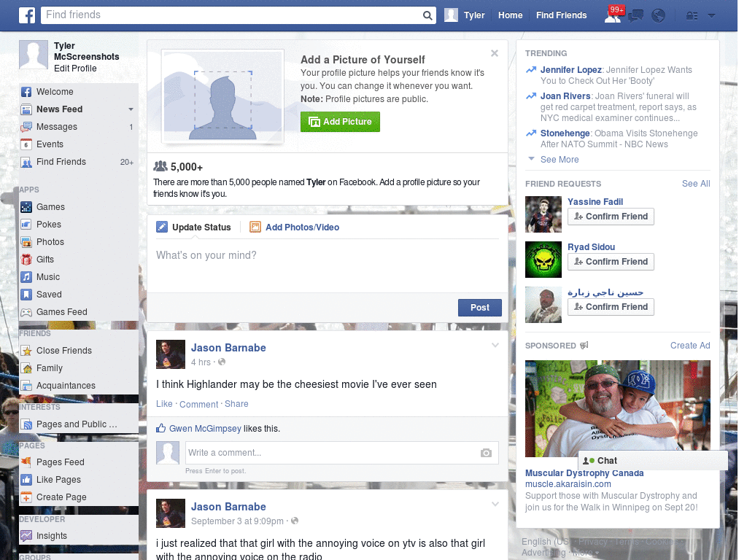
Task: Switch to Update Status tab
Action: [x=193, y=227]
